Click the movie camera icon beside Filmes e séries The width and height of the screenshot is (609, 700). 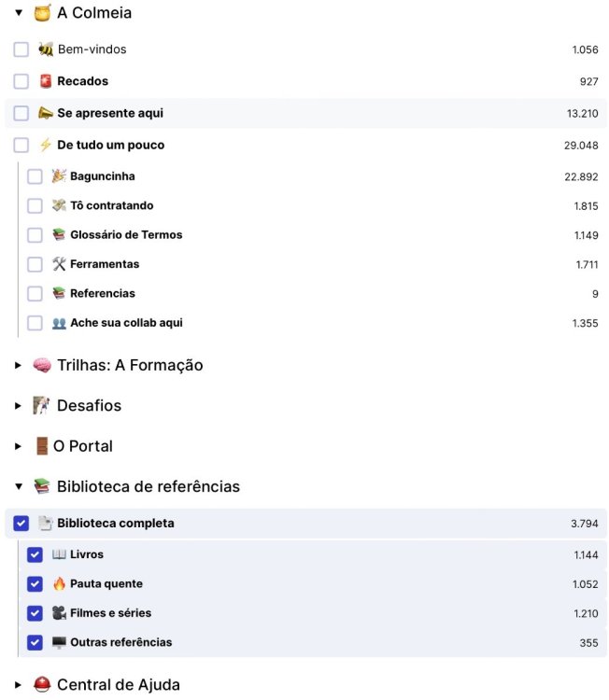[59, 613]
